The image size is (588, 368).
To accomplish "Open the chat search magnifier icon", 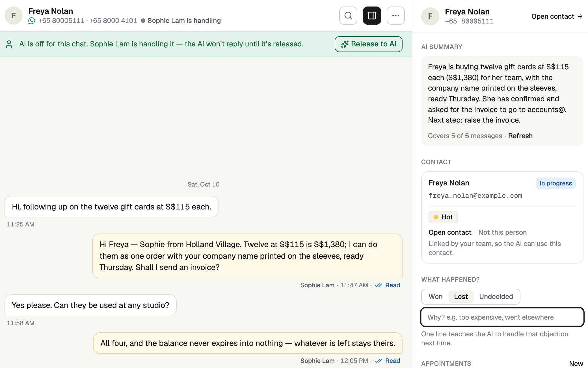I will 348,16.
